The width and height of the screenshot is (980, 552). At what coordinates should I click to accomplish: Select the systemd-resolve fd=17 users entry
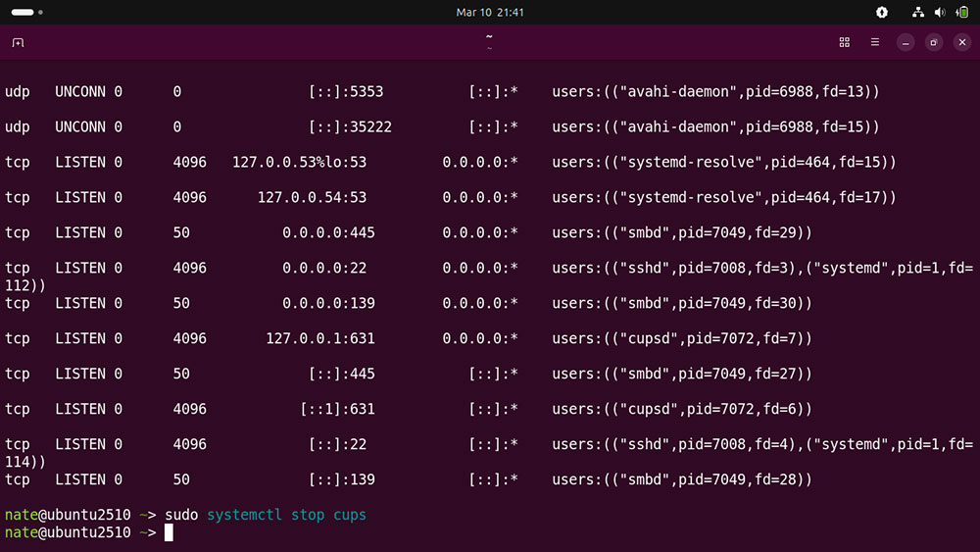724,197
